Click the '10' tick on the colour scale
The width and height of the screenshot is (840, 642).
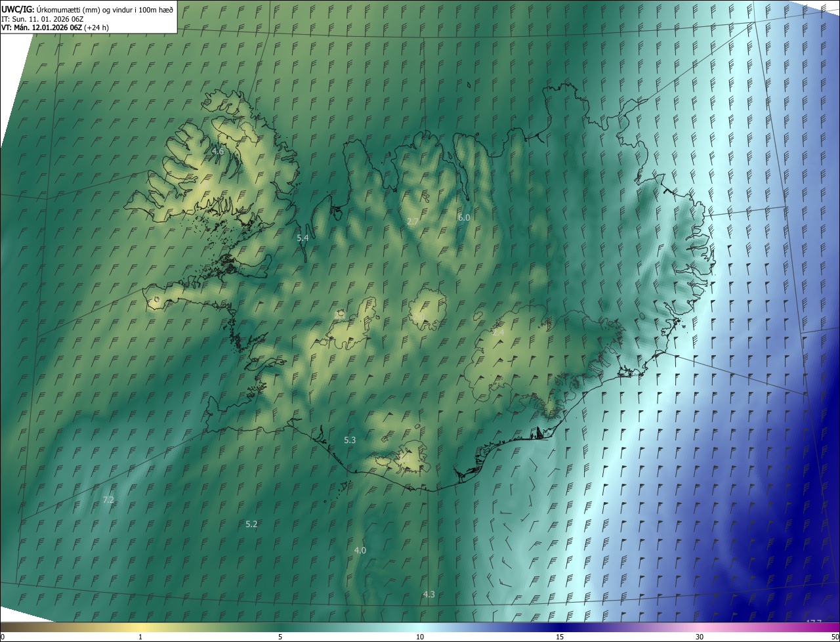coord(420,637)
